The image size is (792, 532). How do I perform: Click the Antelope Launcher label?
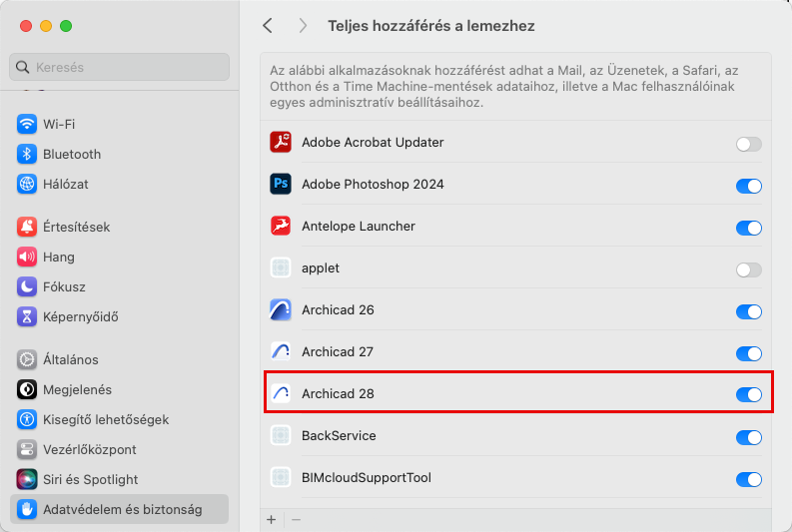coord(359,227)
